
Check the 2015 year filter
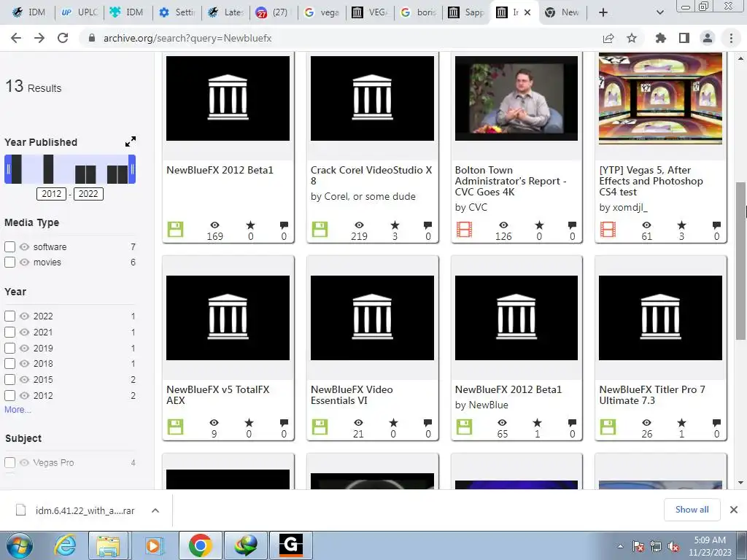(x=9, y=379)
